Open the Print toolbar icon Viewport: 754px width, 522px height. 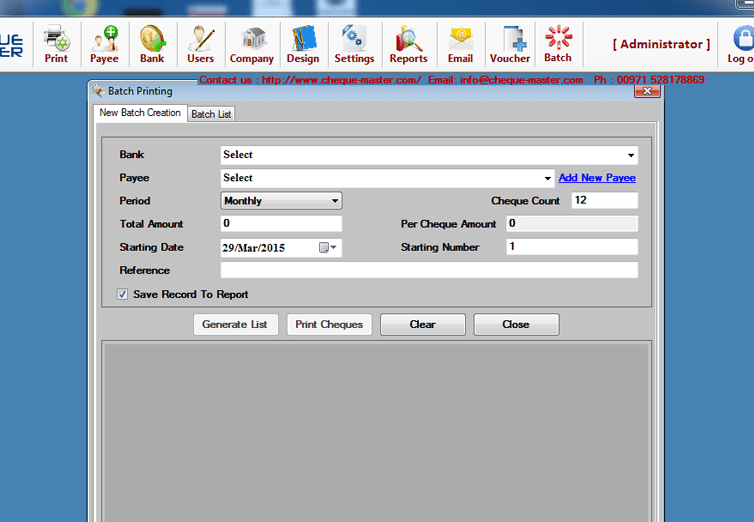click(x=56, y=44)
